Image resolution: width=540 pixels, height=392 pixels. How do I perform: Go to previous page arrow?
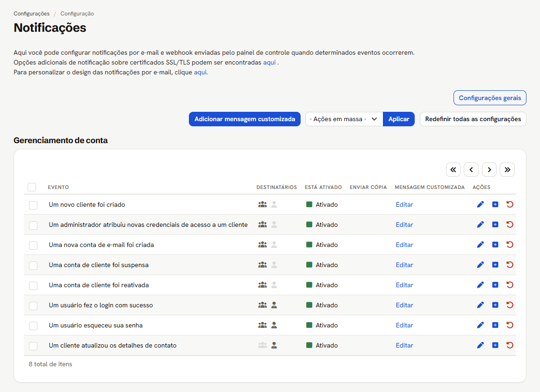click(471, 169)
